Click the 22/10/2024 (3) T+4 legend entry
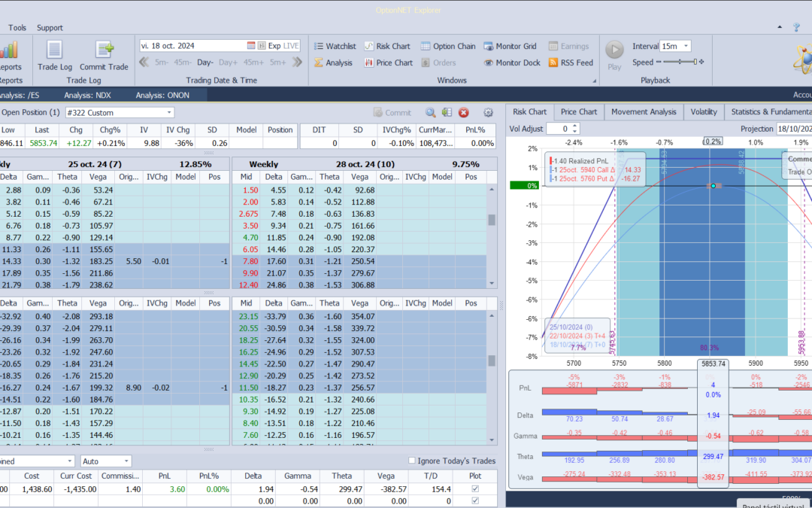812x508 pixels. click(x=577, y=336)
